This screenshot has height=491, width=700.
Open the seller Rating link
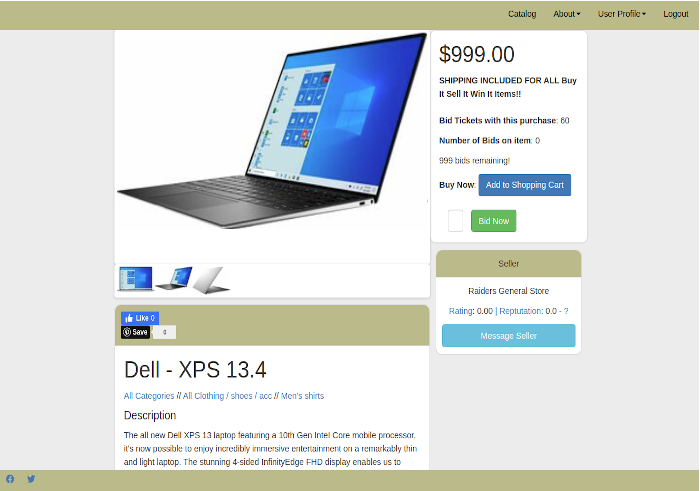click(x=461, y=311)
